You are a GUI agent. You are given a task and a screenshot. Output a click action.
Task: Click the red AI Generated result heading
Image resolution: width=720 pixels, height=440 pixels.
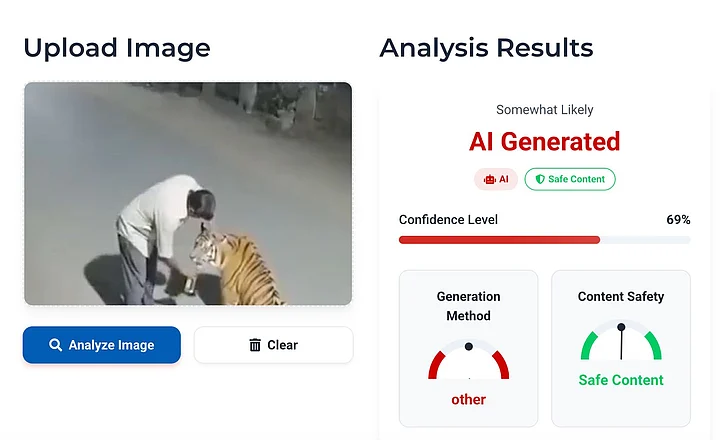pos(544,142)
